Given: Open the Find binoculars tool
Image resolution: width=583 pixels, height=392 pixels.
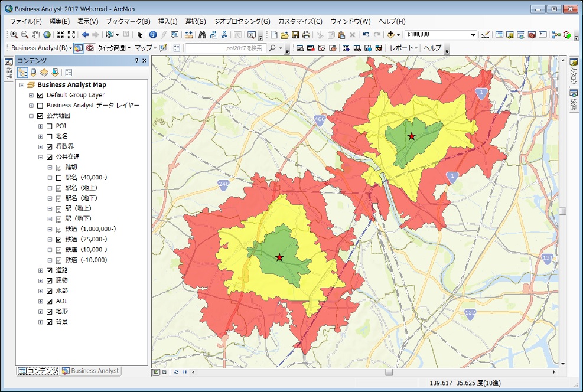Looking at the screenshot, I should coord(202,35).
